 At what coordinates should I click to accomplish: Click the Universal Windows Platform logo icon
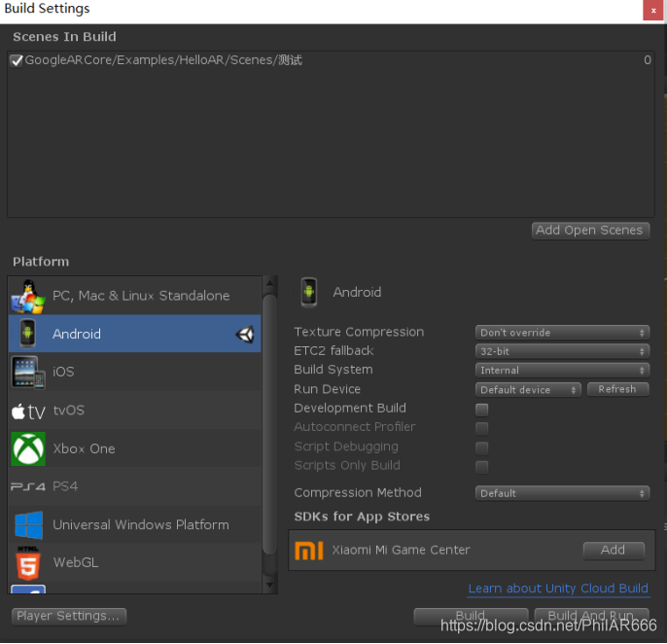point(28,524)
